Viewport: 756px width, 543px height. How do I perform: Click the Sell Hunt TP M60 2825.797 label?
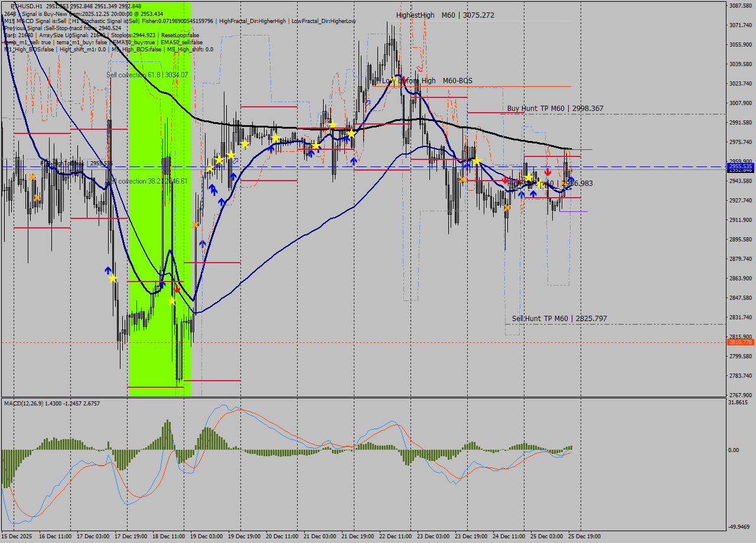click(560, 318)
